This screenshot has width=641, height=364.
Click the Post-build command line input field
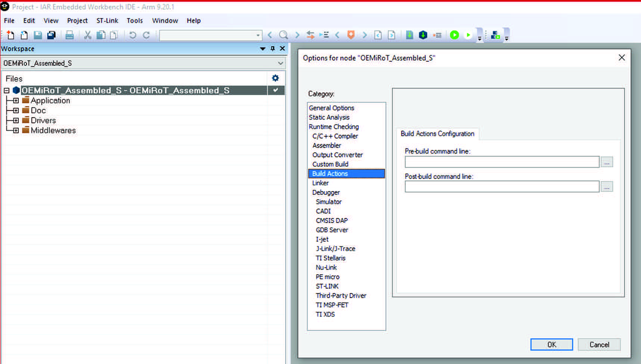point(502,187)
